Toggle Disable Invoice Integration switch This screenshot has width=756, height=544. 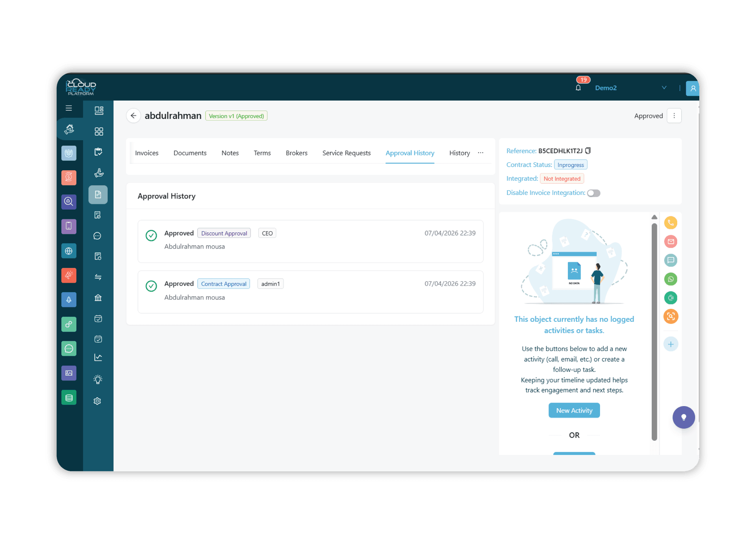coord(594,193)
